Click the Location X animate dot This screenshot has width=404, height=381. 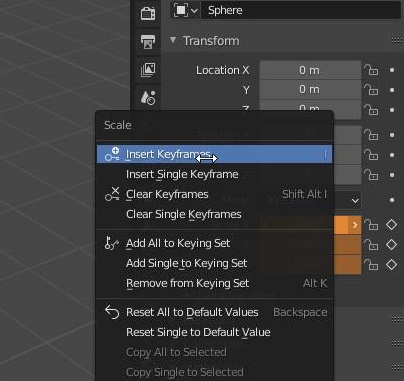392,70
